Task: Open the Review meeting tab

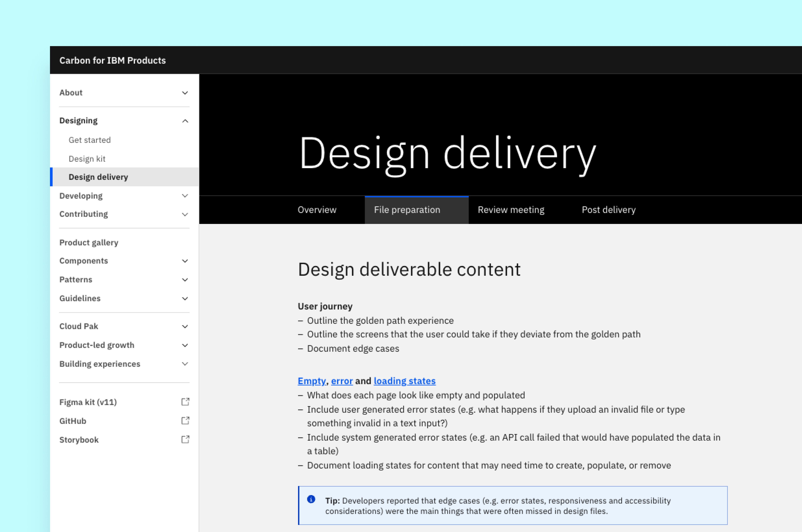Action: tap(511, 210)
